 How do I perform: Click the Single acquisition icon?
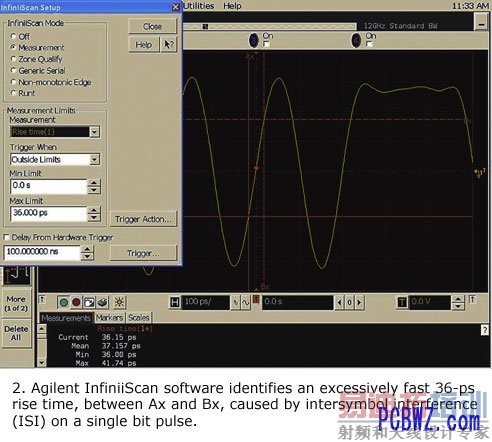click(89, 302)
